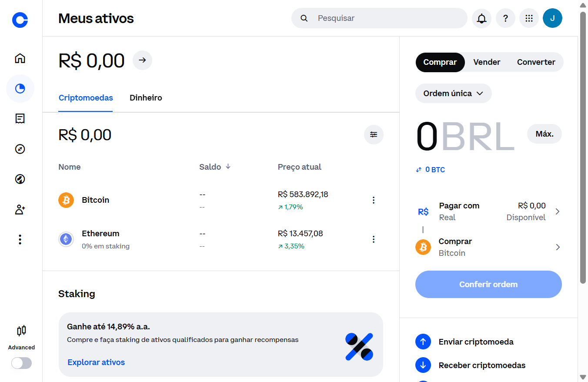Open the invite friends person-plus icon
Image resolution: width=588 pixels, height=382 pixels.
pos(20,210)
